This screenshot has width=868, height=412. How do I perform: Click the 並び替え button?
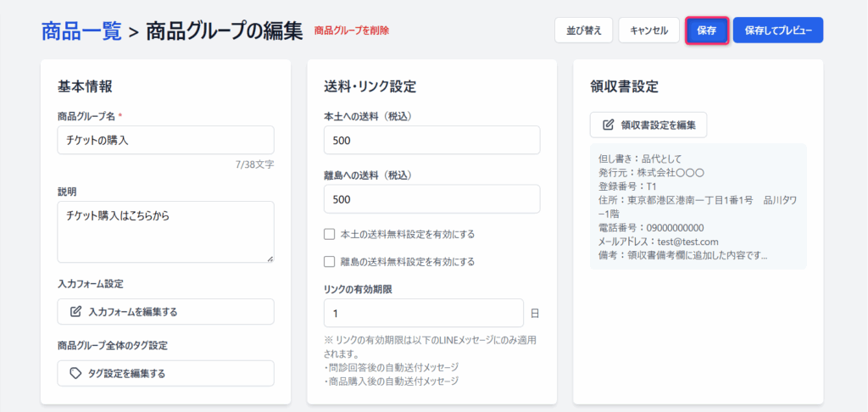point(583,31)
